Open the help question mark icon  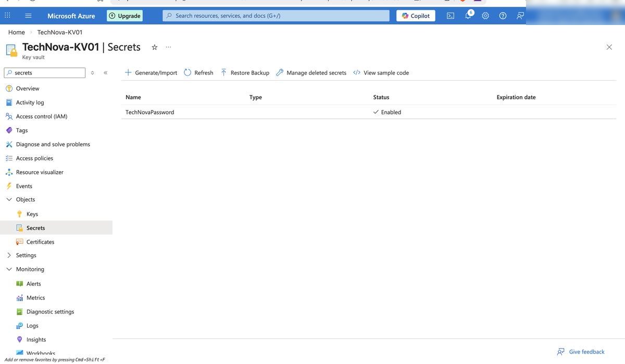tap(503, 16)
